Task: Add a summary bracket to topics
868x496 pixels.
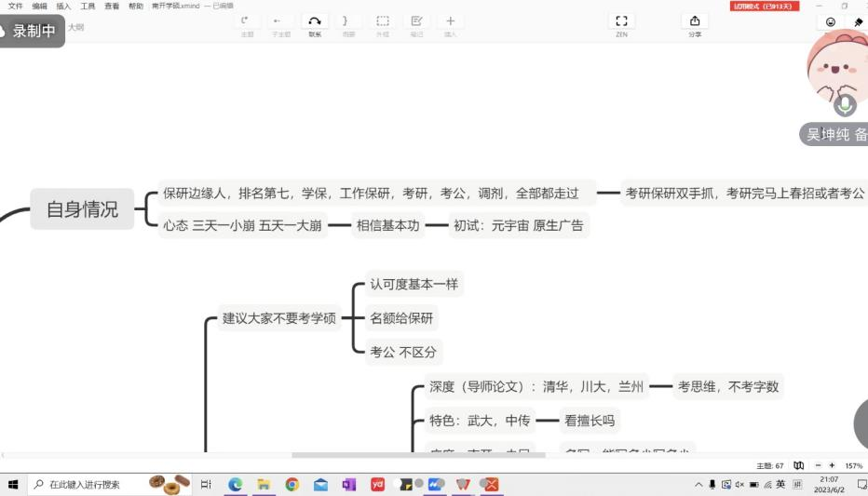Action: click(348, 26)
